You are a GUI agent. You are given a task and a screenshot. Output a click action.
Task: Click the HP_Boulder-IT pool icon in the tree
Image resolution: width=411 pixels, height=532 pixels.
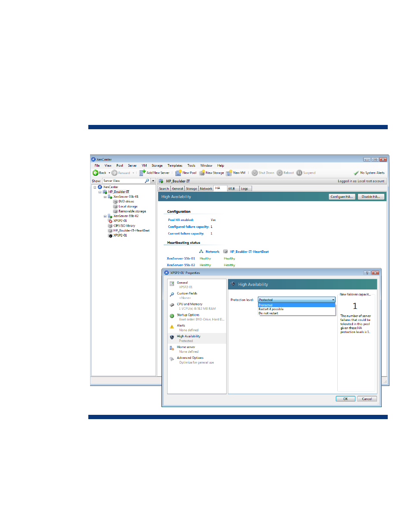pos(105,192)
